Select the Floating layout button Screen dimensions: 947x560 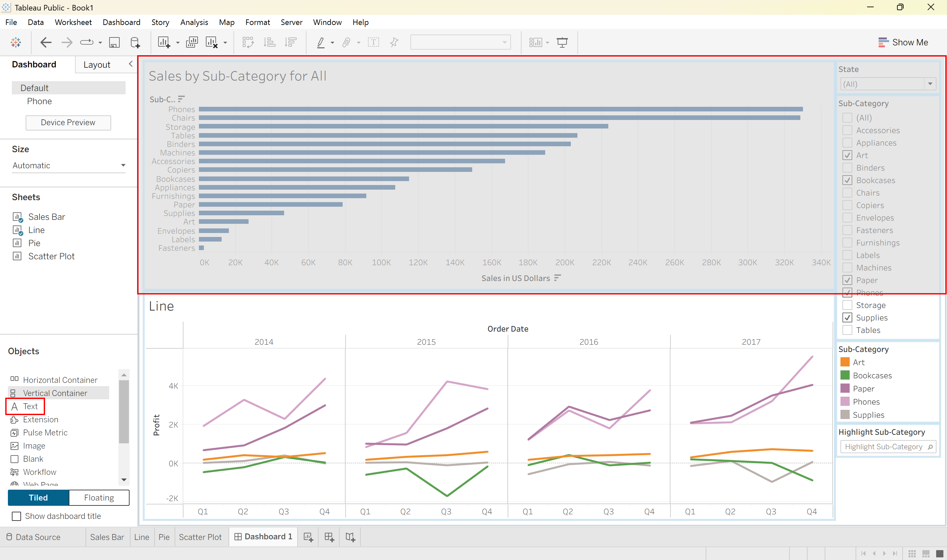(x=99, y=497)
